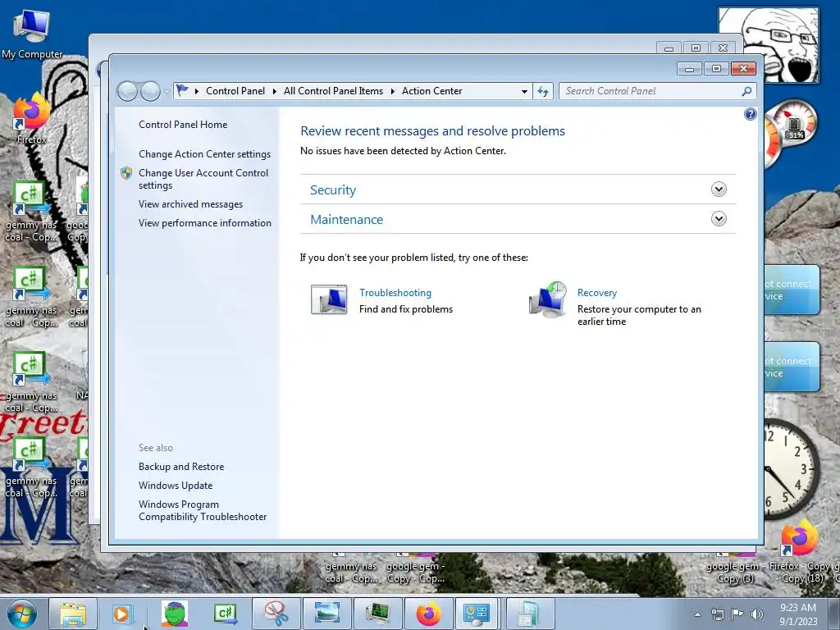840x630 pixels.
Task: Open Windows Program Compatibility Troubleshooter link
Action: click(x=203, y=510)
